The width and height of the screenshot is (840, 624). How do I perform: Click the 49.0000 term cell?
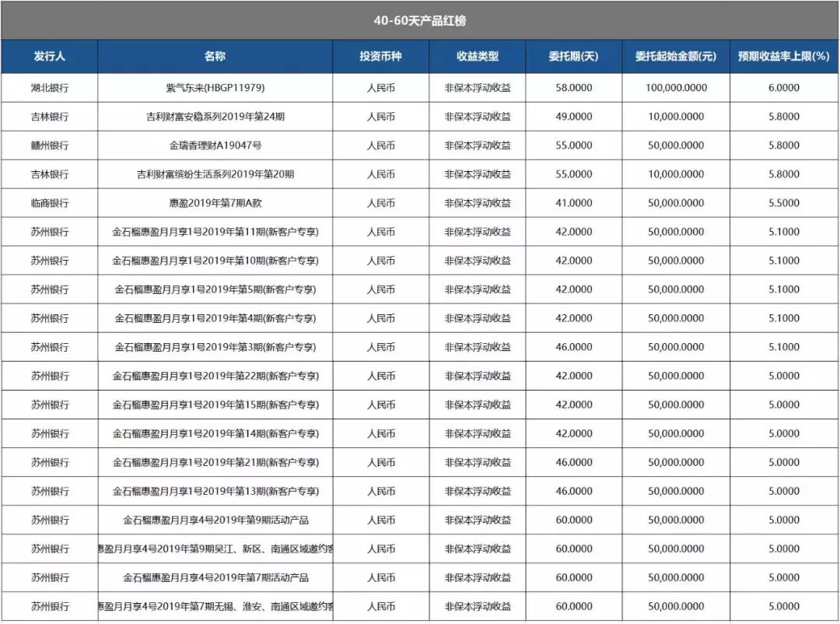pyautogui.click(x=574, y=117)
